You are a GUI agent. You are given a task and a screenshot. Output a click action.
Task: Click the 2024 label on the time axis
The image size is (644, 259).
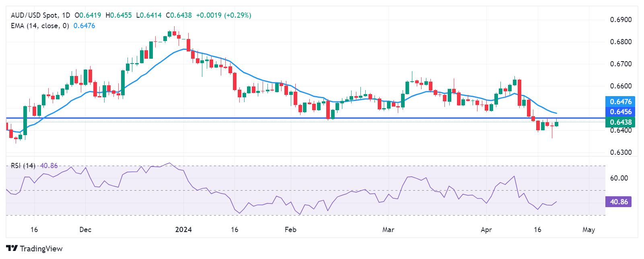click(x=183, y=230)
